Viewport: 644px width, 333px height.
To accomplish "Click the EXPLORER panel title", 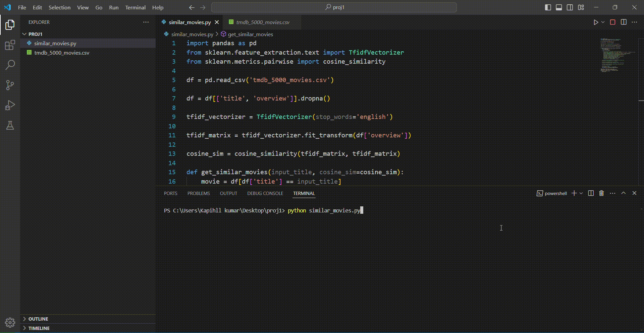I will pyautogui.click(x=39, y=22).
